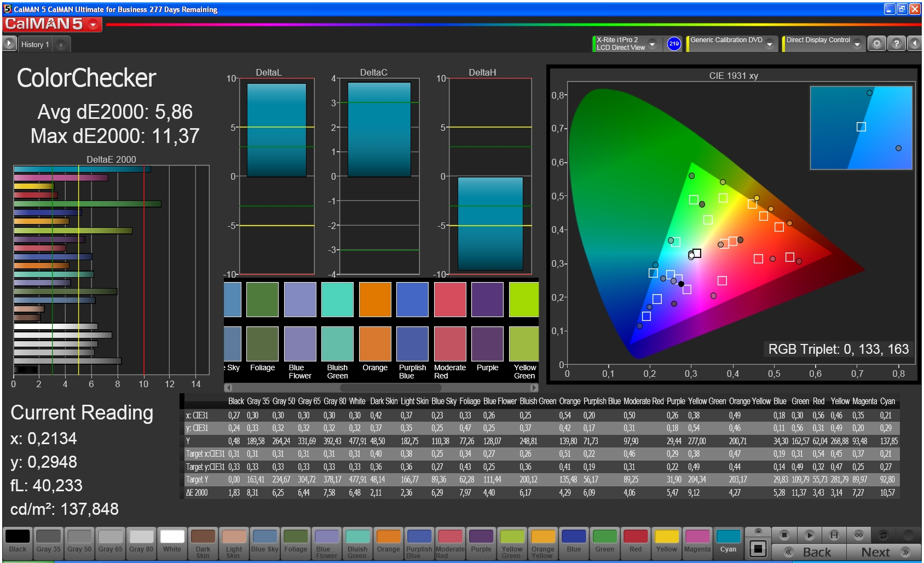Expand the Generic Calibration DVD source dropdown
Screen dimensions: 924x563
770,44
